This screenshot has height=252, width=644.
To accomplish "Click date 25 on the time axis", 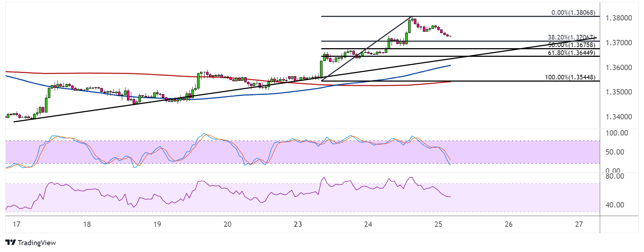I will click(438, 224).
